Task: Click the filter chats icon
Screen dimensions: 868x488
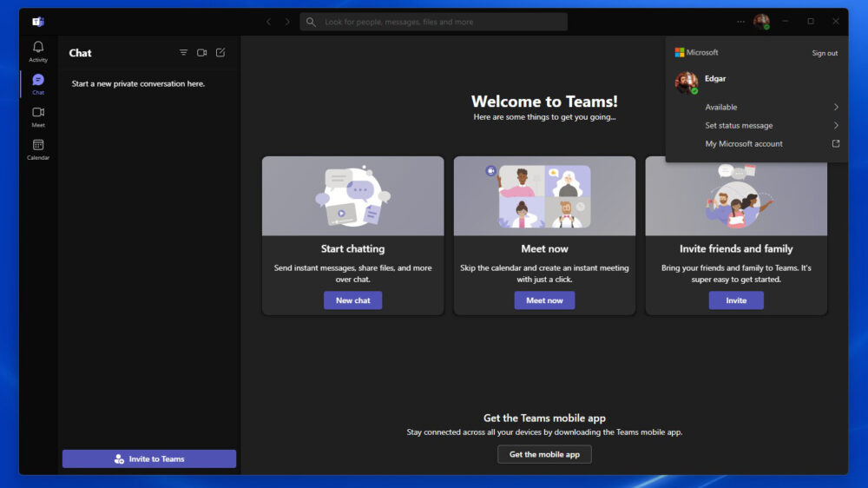Action: pos(183,53)
